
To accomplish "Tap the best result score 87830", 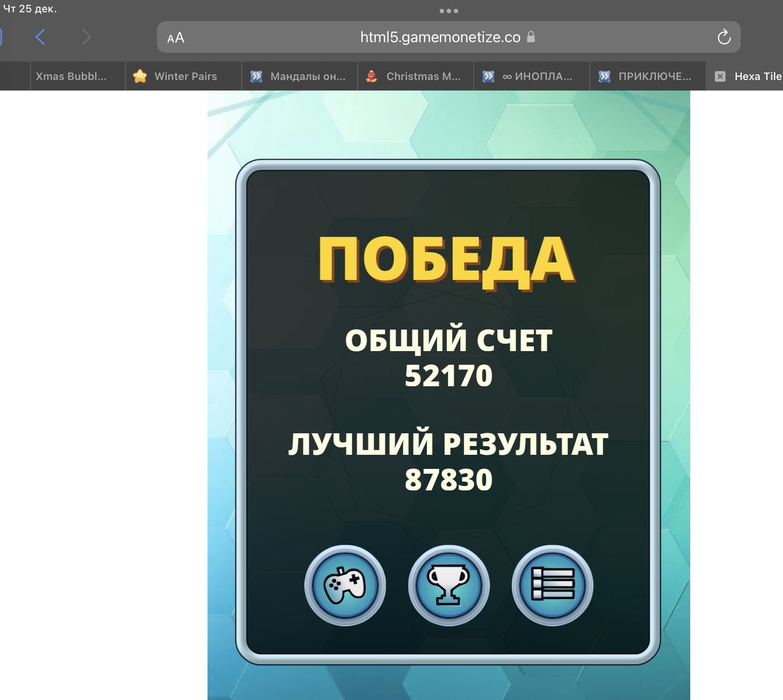I will pos(448,479).
